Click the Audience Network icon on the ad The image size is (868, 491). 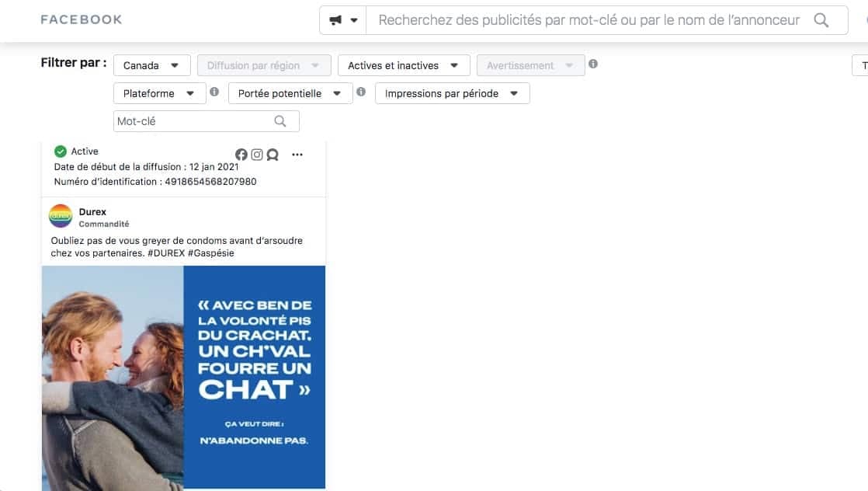click(x=273, y=155)
